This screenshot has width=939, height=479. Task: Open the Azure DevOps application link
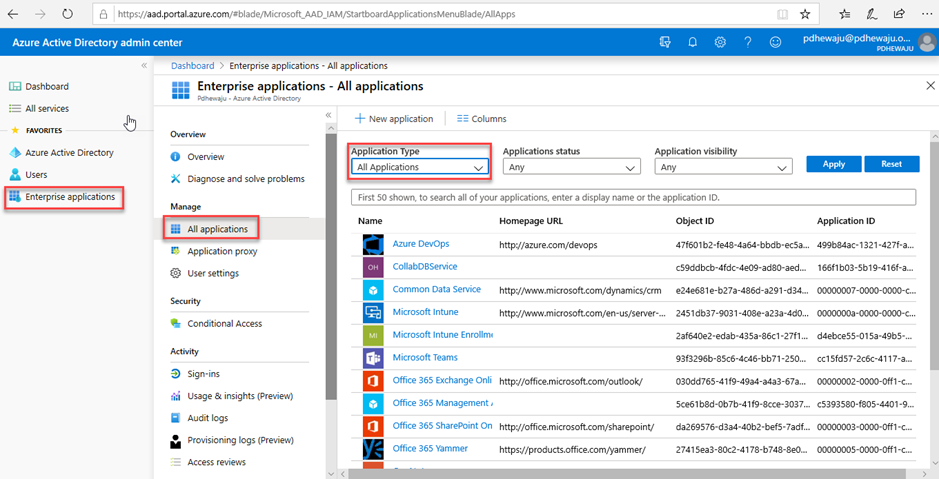point(421,244)
